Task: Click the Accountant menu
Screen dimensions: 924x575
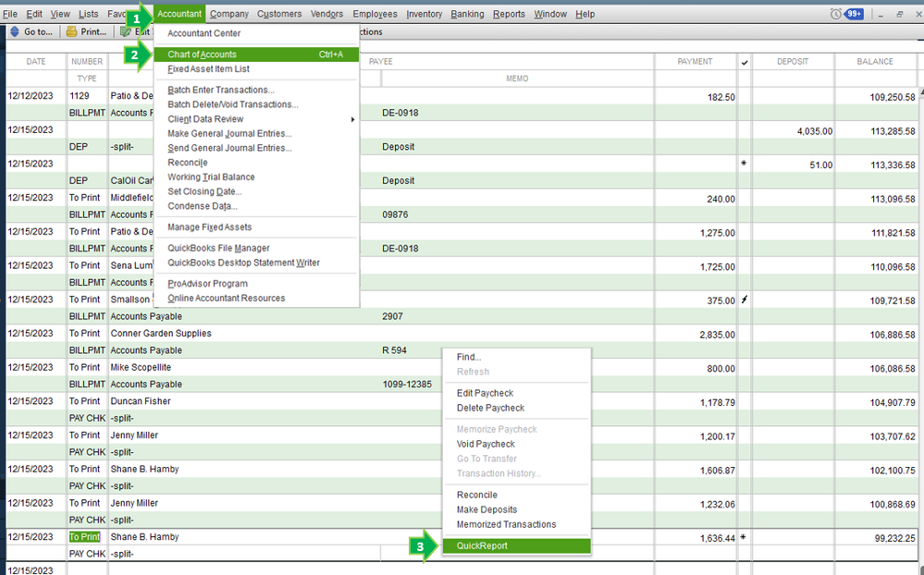Action: pyautogui.click(x=179, y=14)
